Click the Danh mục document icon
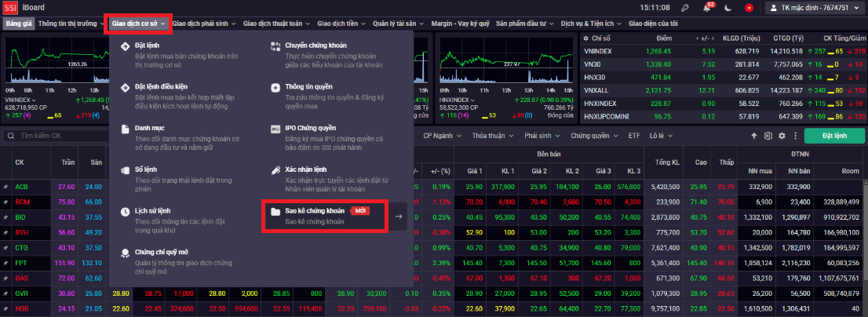This screenshot has width=868, height=317. point(125,129)
